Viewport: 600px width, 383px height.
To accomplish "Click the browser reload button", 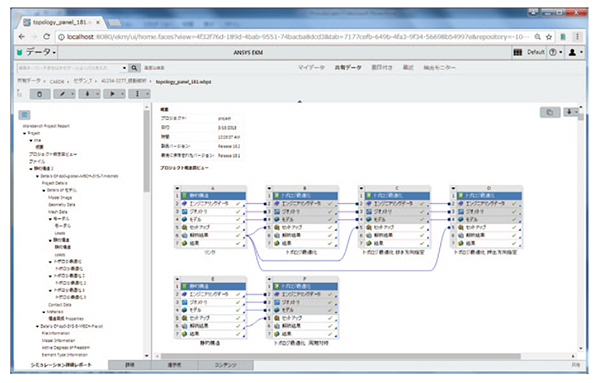I will point(46,37).
